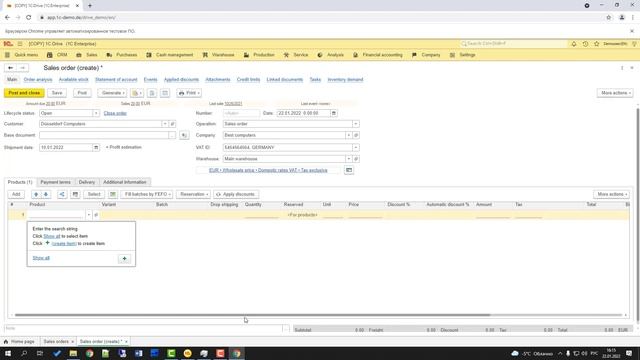
Task: Click the share/split row icon in Products toolbar
Action: point(62,194)
